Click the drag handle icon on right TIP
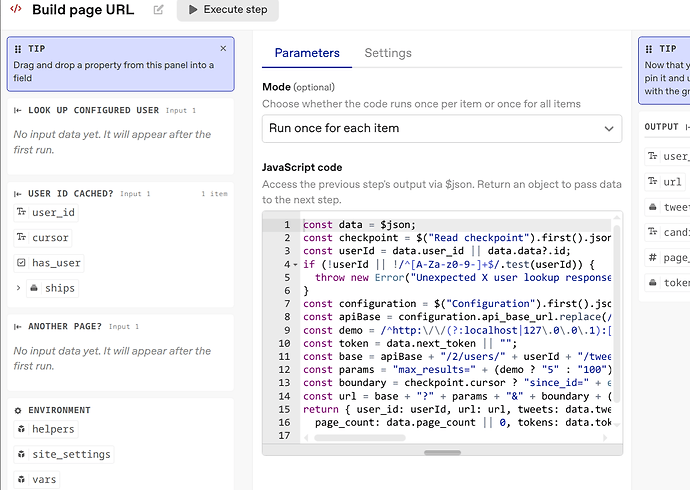 pos(649,49)
